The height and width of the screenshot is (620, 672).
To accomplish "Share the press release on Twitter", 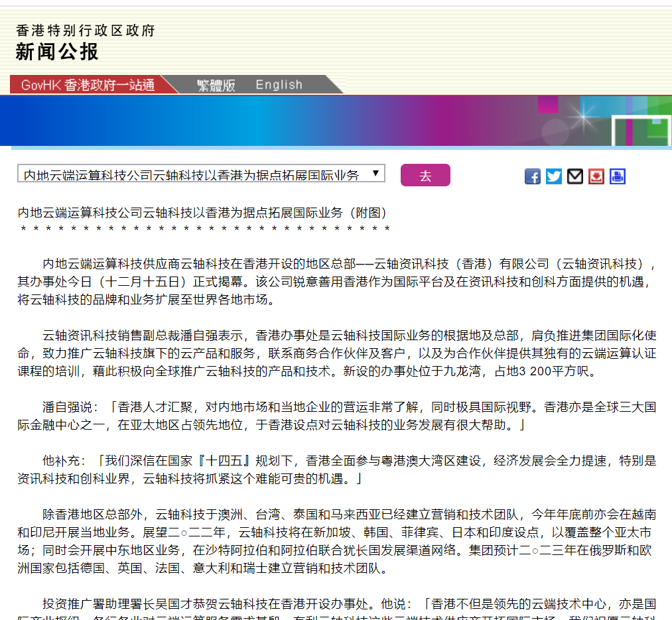I will point(554,176).
